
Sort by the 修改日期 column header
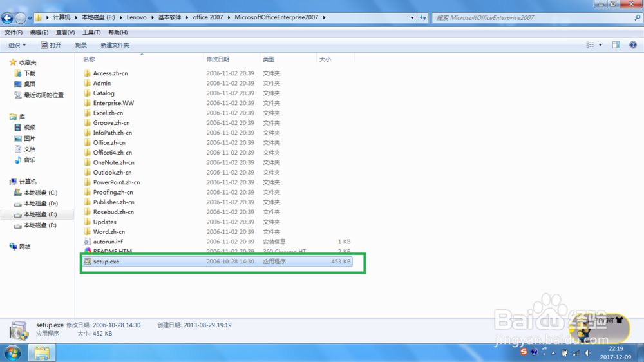point(218,59)
